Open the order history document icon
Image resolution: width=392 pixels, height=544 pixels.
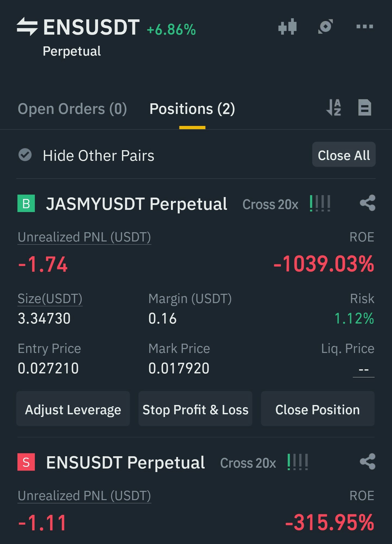point(365,107)
